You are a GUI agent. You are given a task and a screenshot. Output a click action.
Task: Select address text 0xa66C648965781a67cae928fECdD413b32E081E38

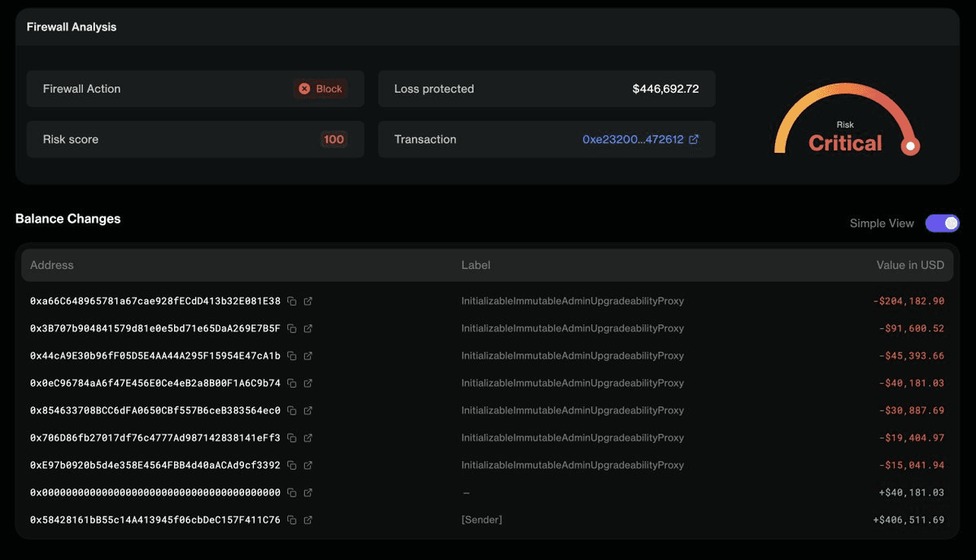coord(155,302)
